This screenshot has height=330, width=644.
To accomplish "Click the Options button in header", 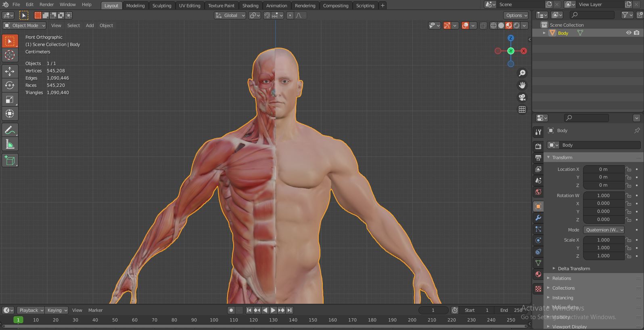I will [x=516, y=15].
